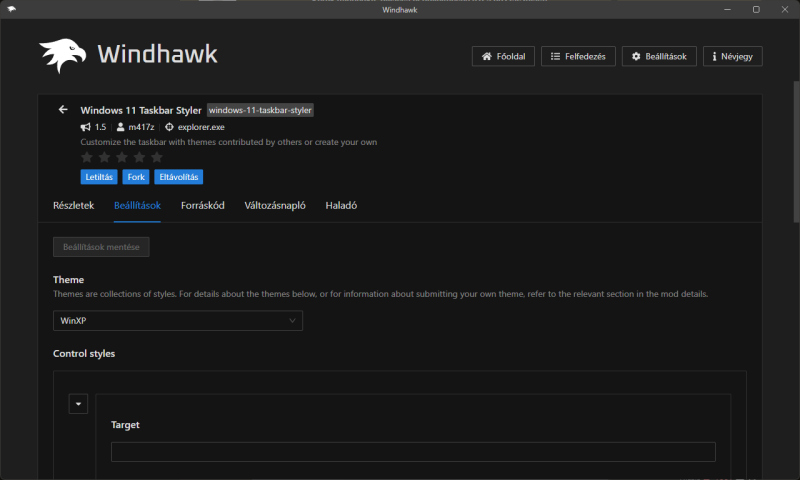Open the Felfedezés explore page
The image size is (800, 480).
point(578,56)
